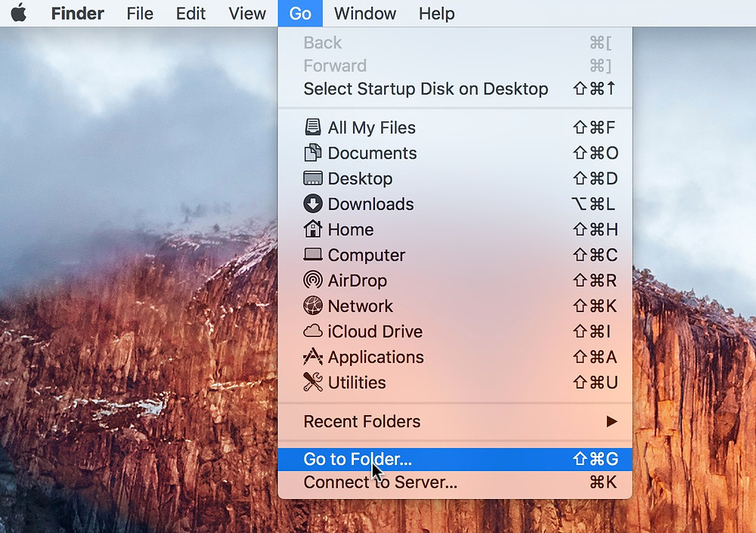
Task: Click the ⇧⌘I shortcut label
Action: click(x=592, y=332)
